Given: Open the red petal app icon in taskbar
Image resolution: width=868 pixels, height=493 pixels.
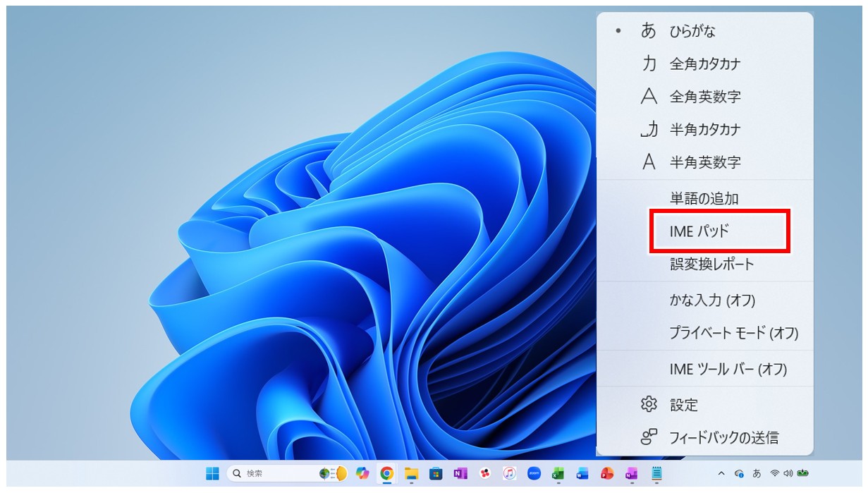Looking at the screenshot, I should pos(485,473).
